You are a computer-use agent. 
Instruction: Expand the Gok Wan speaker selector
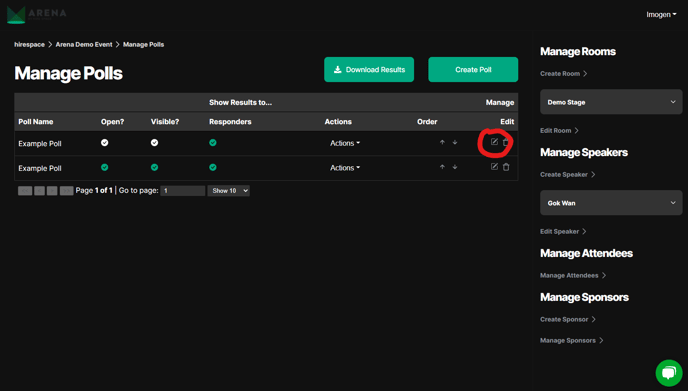tap(611, 203)
